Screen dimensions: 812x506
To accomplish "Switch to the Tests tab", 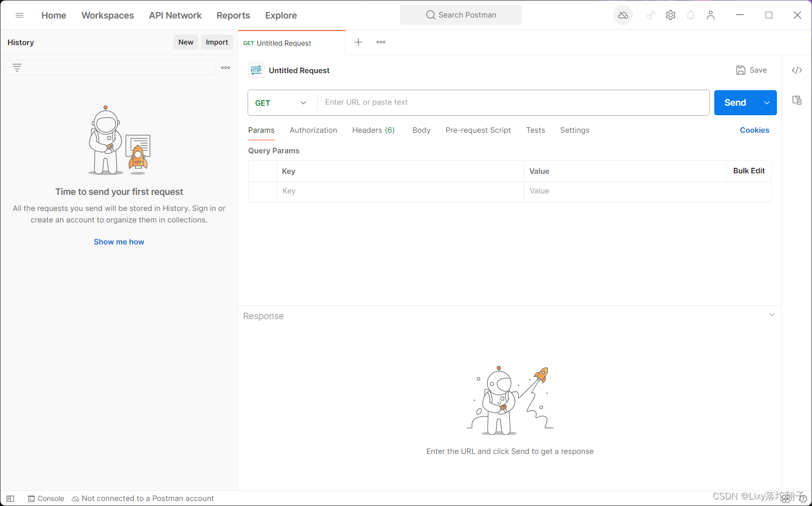I will 535,130.
